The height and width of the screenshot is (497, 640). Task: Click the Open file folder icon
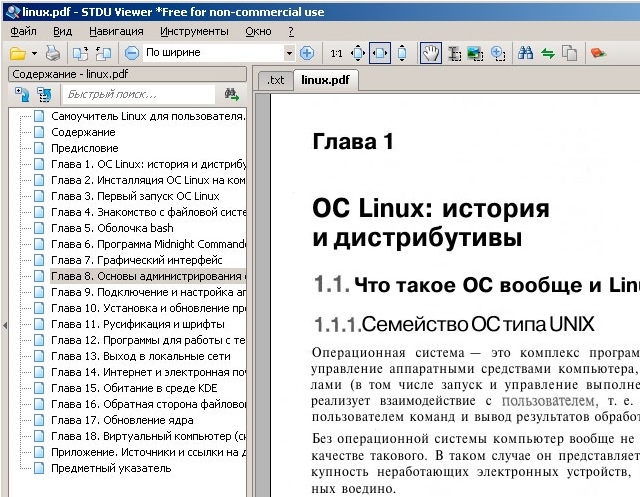17,53
